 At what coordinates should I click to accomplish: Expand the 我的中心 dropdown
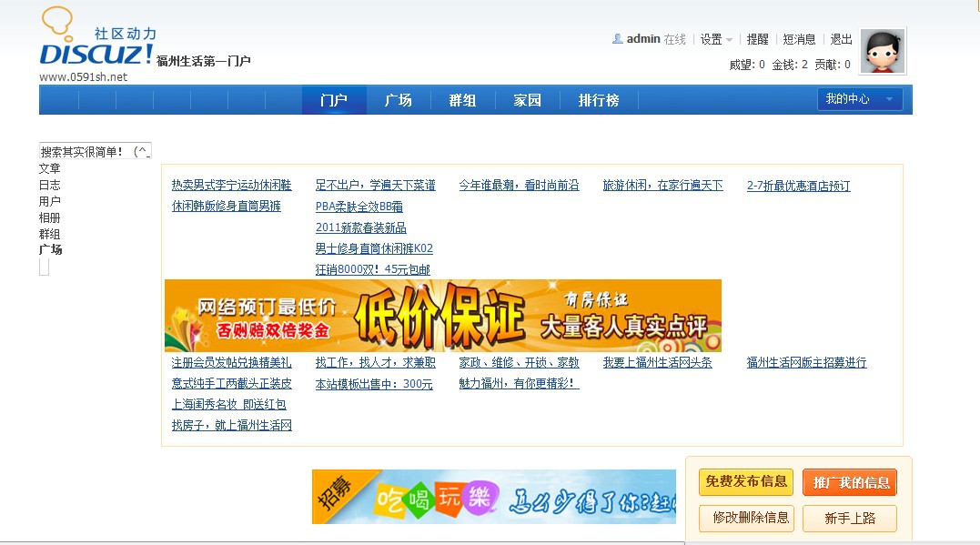click(860, 99)
